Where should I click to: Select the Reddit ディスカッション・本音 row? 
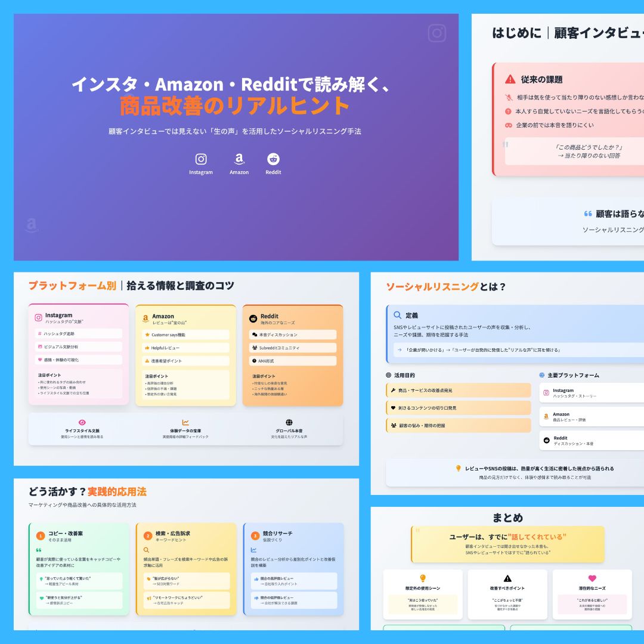(x=592, y=440)
